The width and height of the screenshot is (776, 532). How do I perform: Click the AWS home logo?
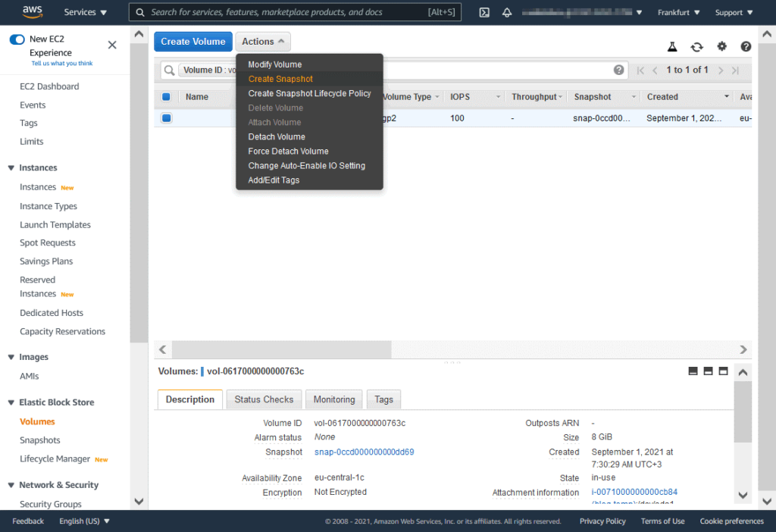point(30,12)
